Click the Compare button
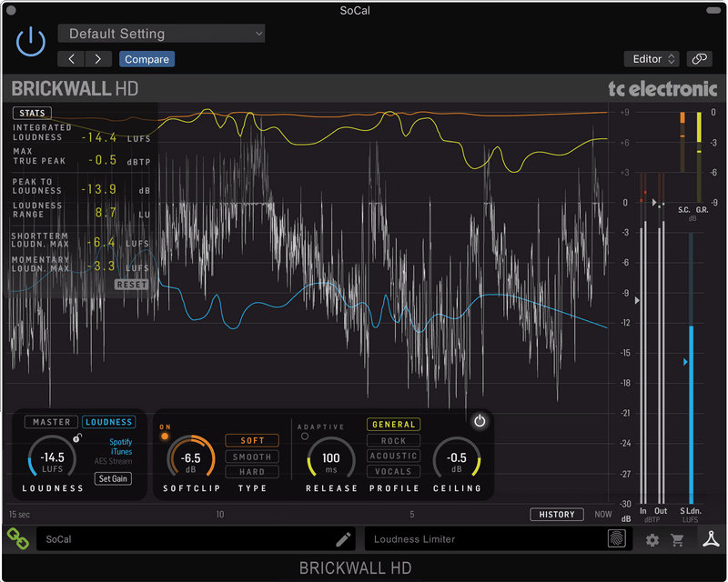The width and height of the screenshot is (728, 582). click(147, 59)
